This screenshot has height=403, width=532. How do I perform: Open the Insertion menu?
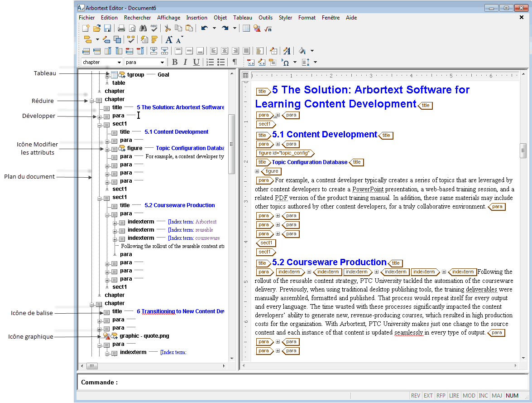click(x=197, y=18)
